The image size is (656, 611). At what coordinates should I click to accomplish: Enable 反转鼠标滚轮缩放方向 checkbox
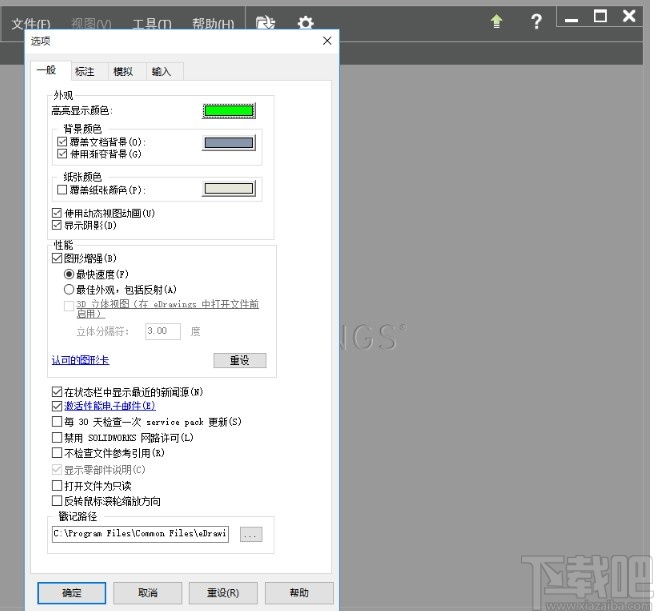tap(57, 501)
